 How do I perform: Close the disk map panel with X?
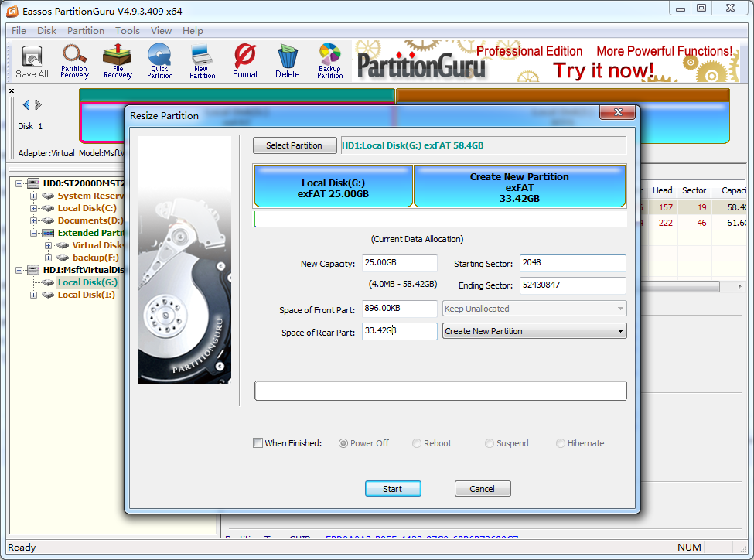(12, 90)
